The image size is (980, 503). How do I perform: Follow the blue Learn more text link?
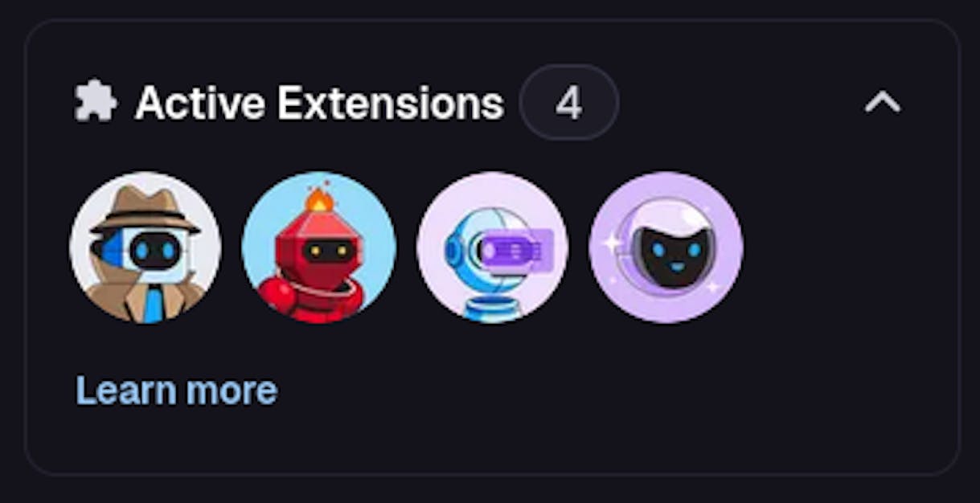point(177,391)
